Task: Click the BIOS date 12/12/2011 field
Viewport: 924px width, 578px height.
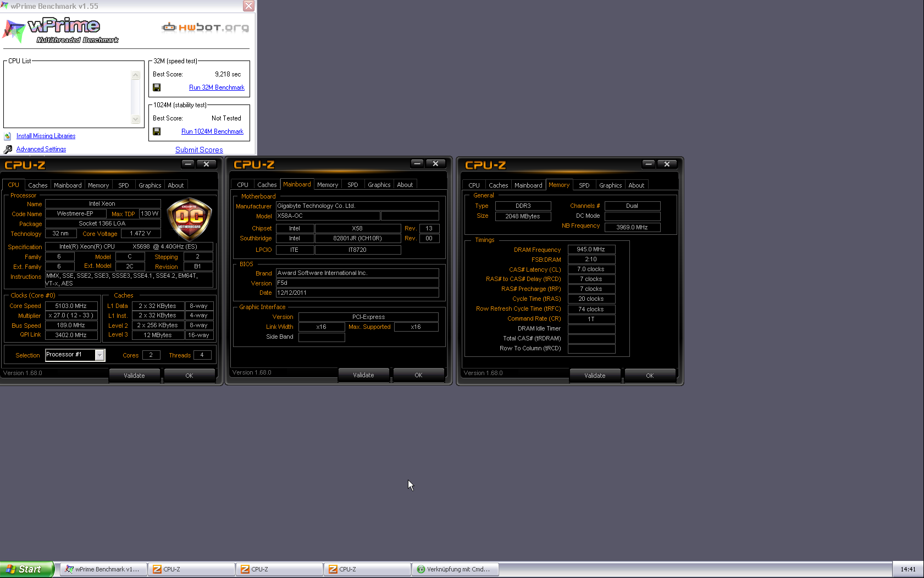Action: pos(357,293)
